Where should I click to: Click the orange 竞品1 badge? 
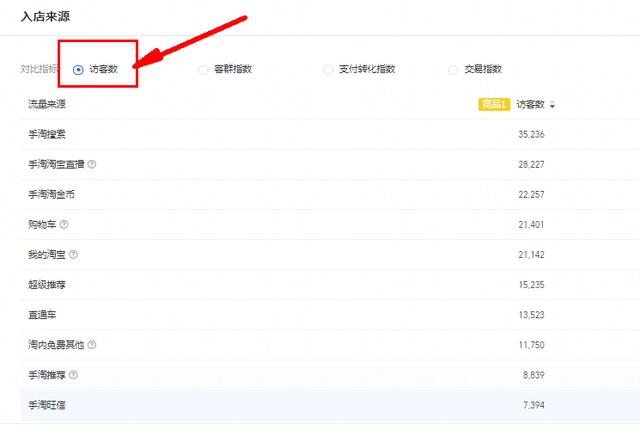(494, 104)
